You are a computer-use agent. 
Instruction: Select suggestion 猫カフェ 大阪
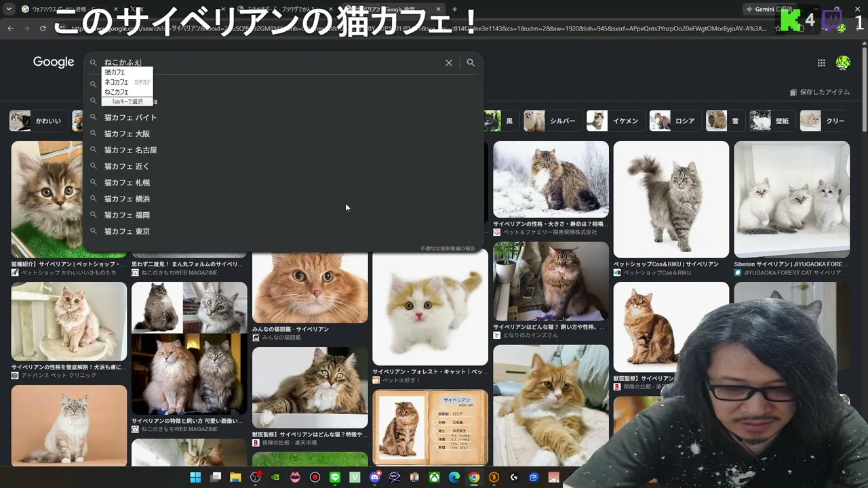pos(283,134)
